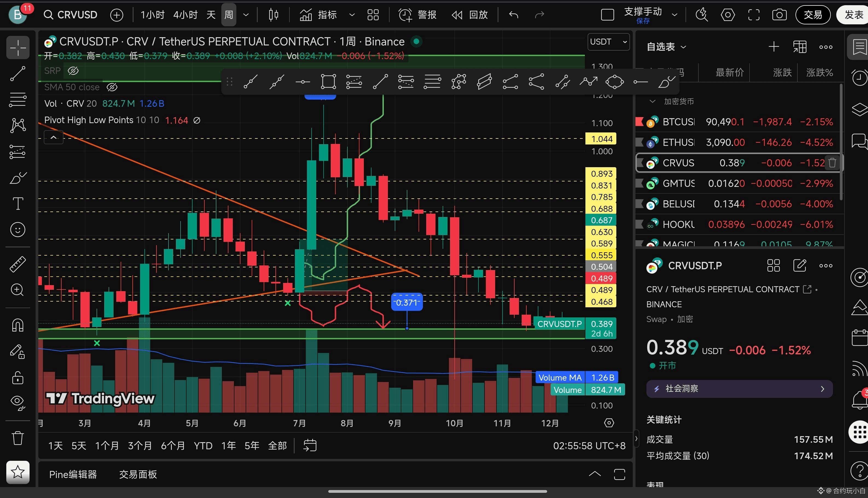Toggle SMA 50 close indicator visibility

tap(112, 87)
